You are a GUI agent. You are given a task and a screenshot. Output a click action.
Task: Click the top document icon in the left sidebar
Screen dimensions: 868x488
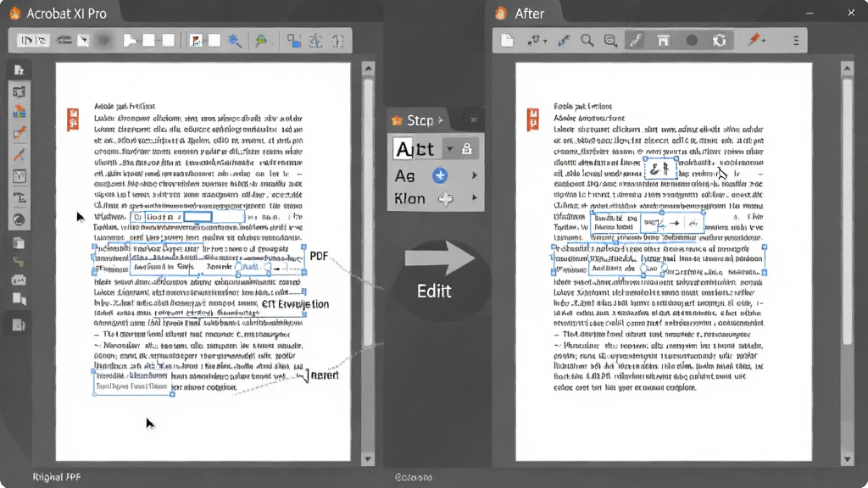point(19,69)
